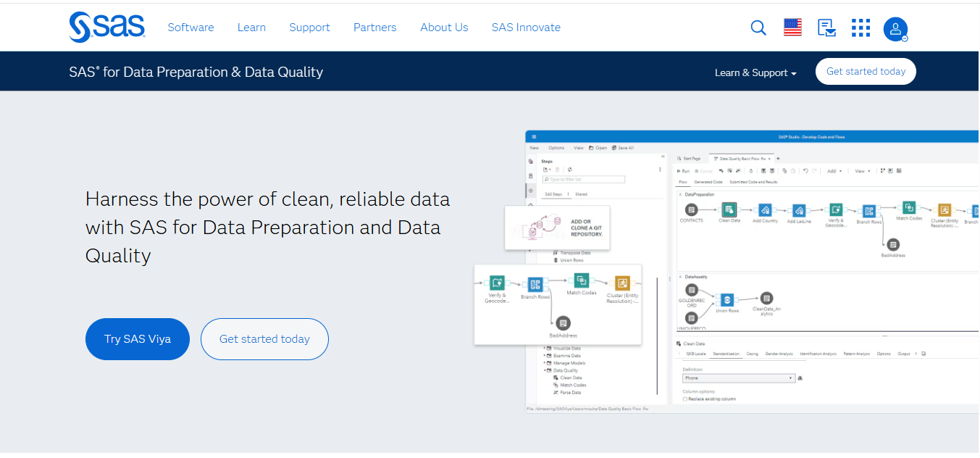Click Save All in SAS Studio toolbar

pos(624,148)
